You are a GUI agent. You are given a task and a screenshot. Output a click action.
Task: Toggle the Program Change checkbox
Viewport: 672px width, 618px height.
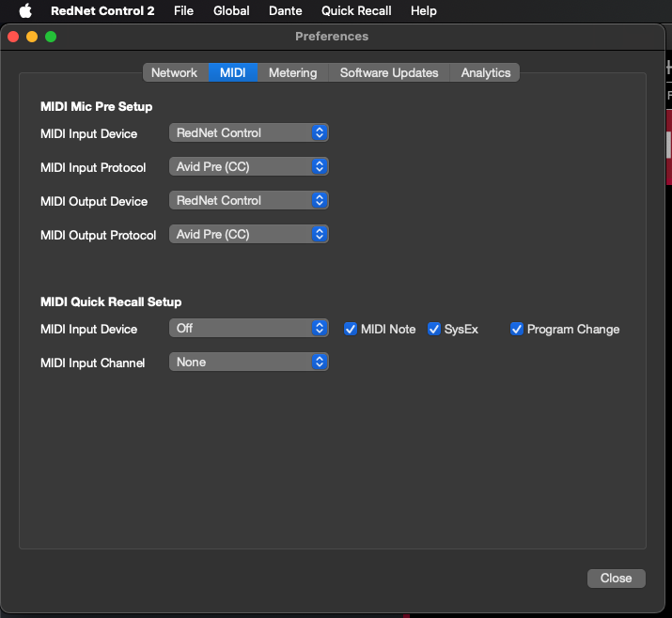[517, 329]
